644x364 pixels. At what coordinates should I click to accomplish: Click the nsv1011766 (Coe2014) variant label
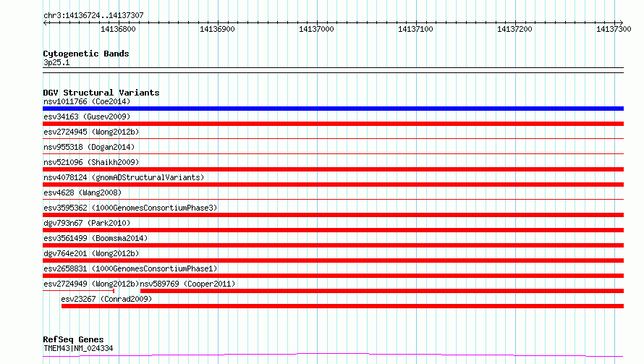87,101
